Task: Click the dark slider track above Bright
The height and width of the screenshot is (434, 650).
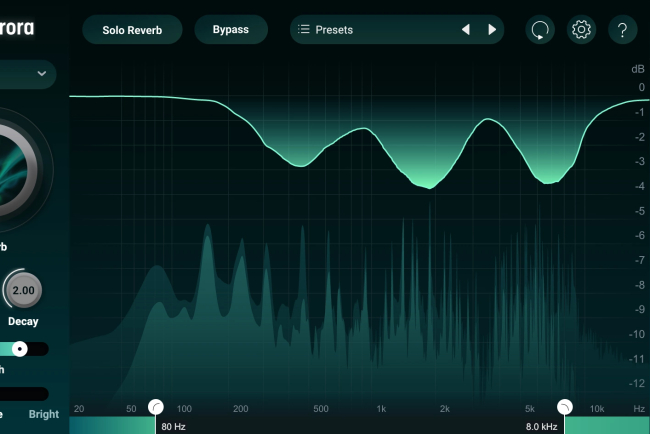Action: [24, 394]
